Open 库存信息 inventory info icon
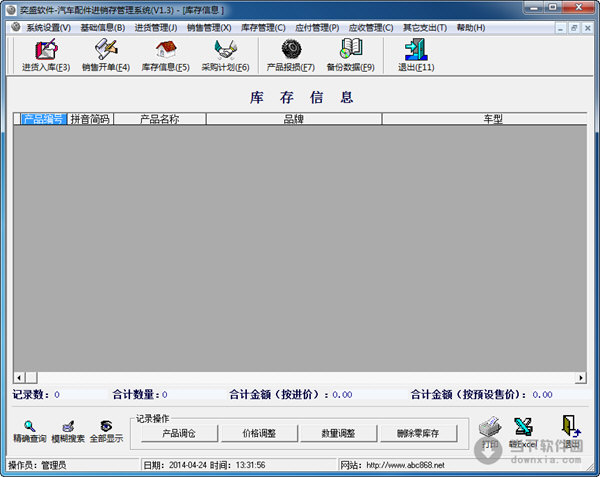This screenshot has height=477, width=600. 165,50
